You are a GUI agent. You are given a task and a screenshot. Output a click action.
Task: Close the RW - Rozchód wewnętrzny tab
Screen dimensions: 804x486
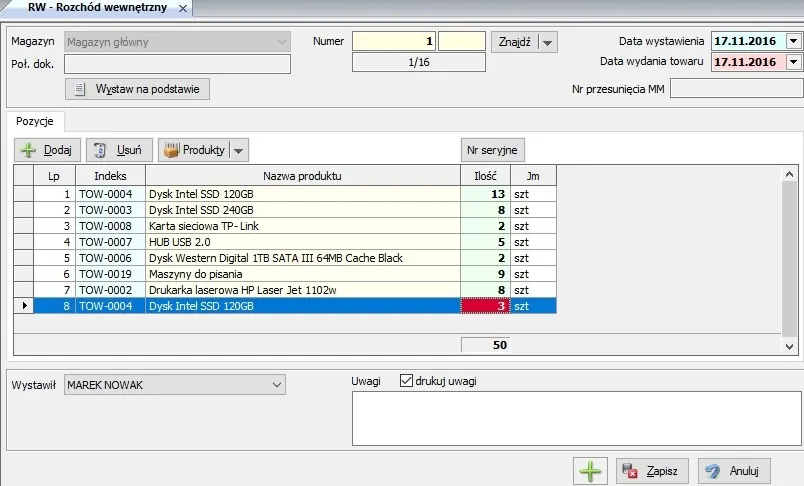[183, 8]
